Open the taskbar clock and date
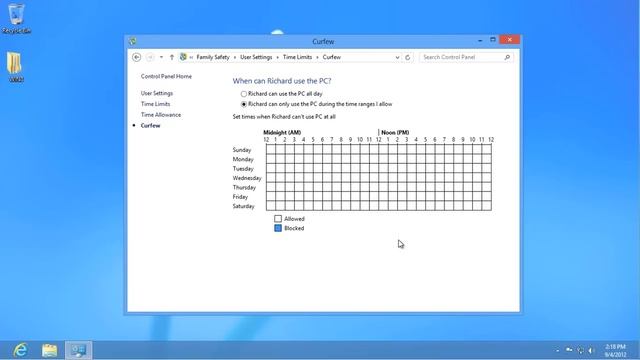Image resolution: width=640 pixels, height=360 pixels. 616,351
